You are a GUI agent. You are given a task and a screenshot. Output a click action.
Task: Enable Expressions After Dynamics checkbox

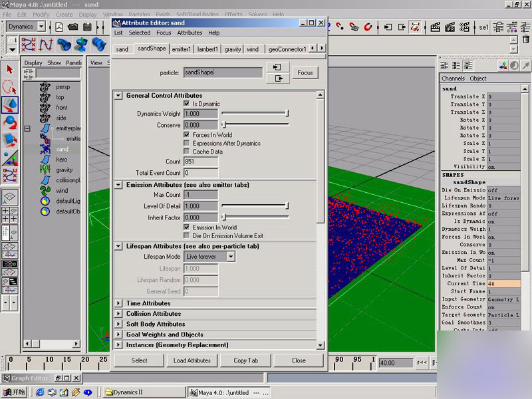(187, 143)
